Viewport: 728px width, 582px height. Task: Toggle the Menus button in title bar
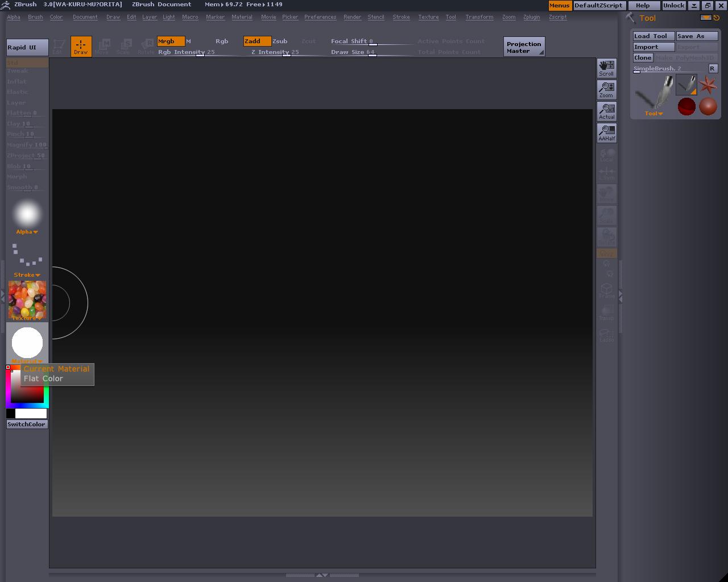click(559, 5)
